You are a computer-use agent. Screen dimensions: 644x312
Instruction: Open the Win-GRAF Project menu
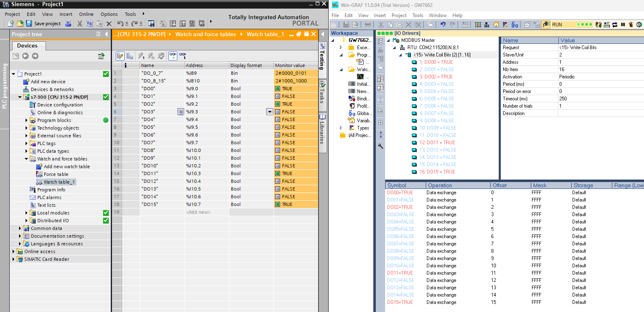pos(399,15)
